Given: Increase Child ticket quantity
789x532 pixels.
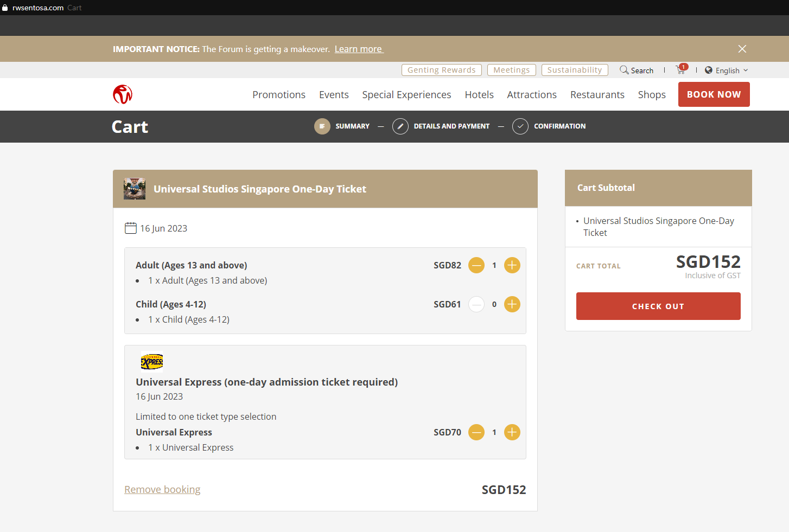Looking at the screenshot, I should coord(512,304).
